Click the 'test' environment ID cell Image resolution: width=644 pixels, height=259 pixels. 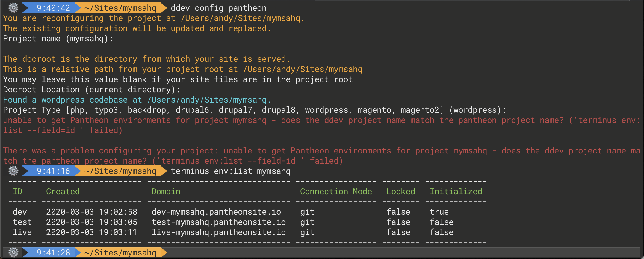(x=22, y=222)
